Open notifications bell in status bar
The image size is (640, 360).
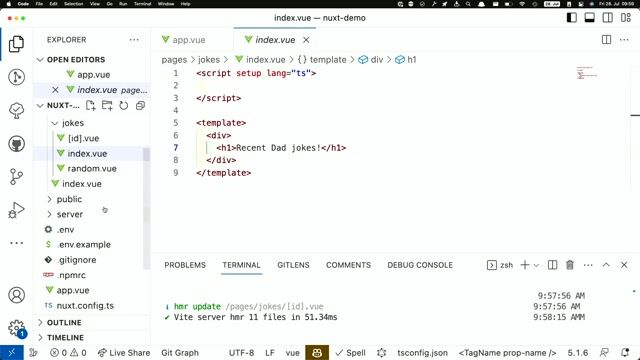coord(624,353)
